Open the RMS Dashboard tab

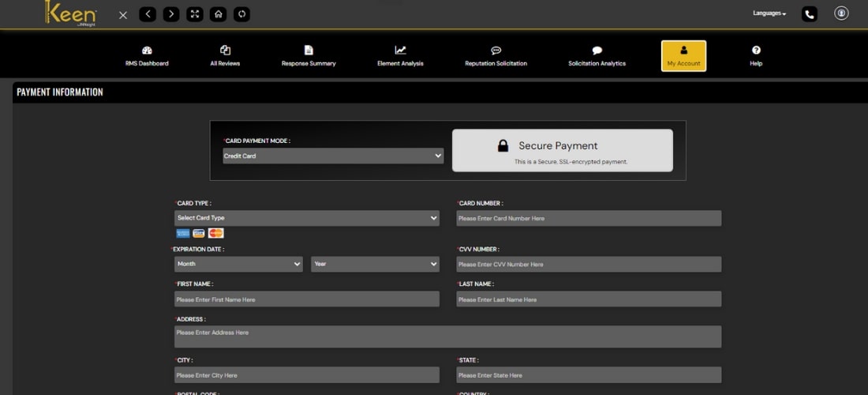click(x=147, y=56)
